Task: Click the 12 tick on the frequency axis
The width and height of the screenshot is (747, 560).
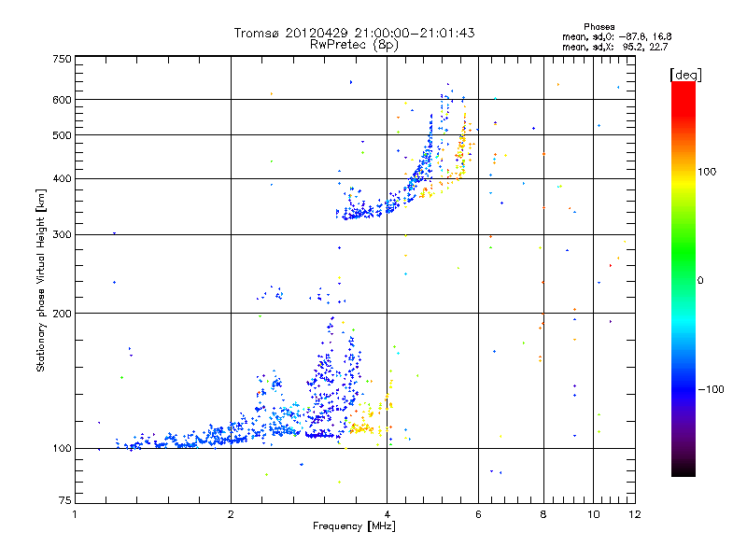Action: click(x=633, y=514)
